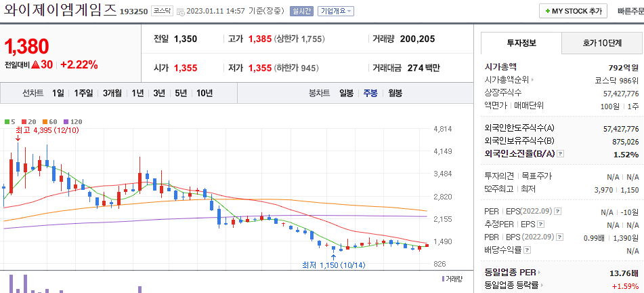The image size is (644, 293).
Task: Open the 외국인소진율 help question-mark icon
Action: pyautogui.click(x=560, y=155)
